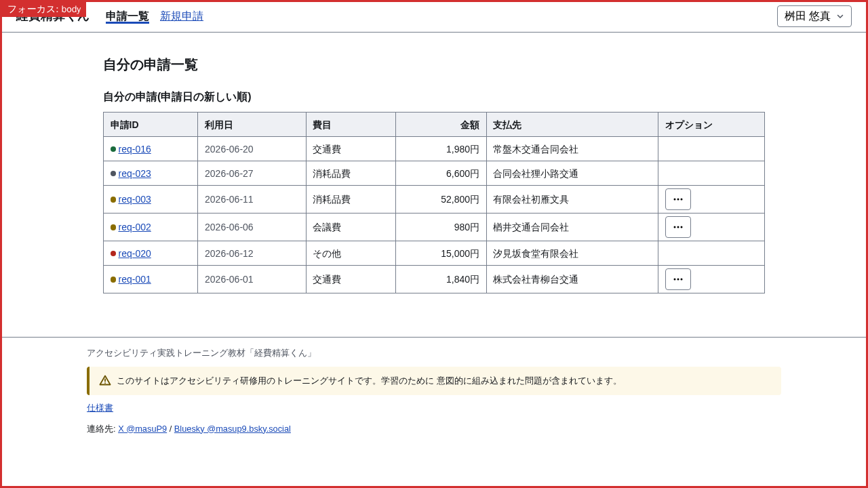This screenshot has height=488, width=868.
Task: Select payee 合同会社狸小路交通
Action: (x=572, y=174)
